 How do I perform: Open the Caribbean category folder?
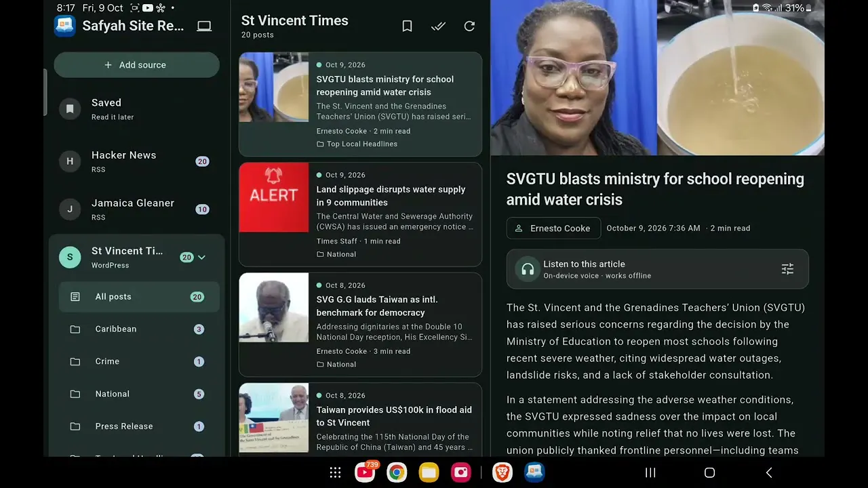pos(139,329)
